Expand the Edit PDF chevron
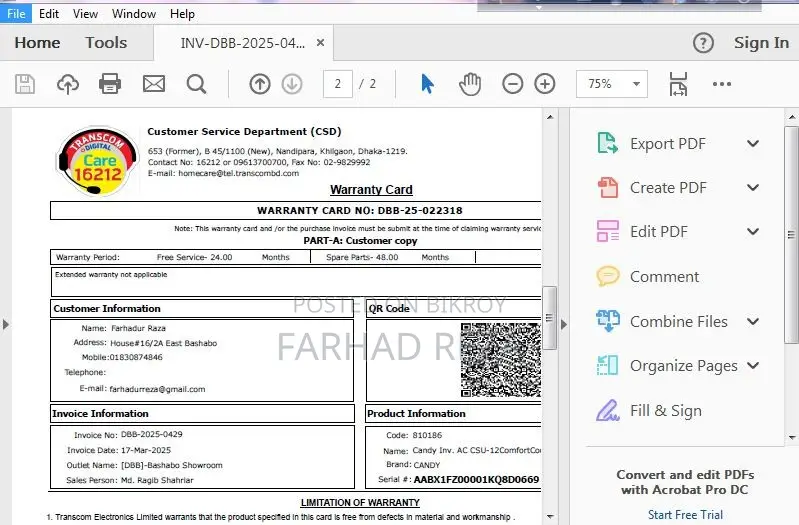The height and width of the screenshot is (525, 799). click(x=753, y=231)
